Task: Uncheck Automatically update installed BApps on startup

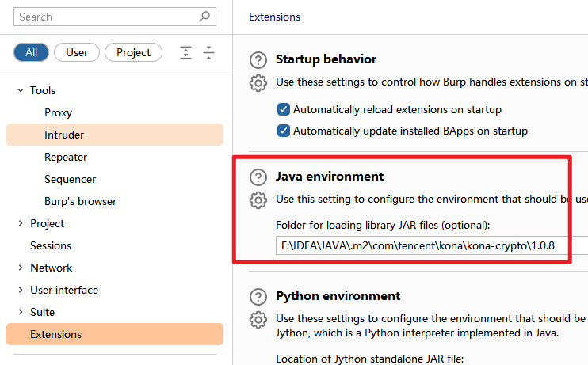Action: coord(284,131)
